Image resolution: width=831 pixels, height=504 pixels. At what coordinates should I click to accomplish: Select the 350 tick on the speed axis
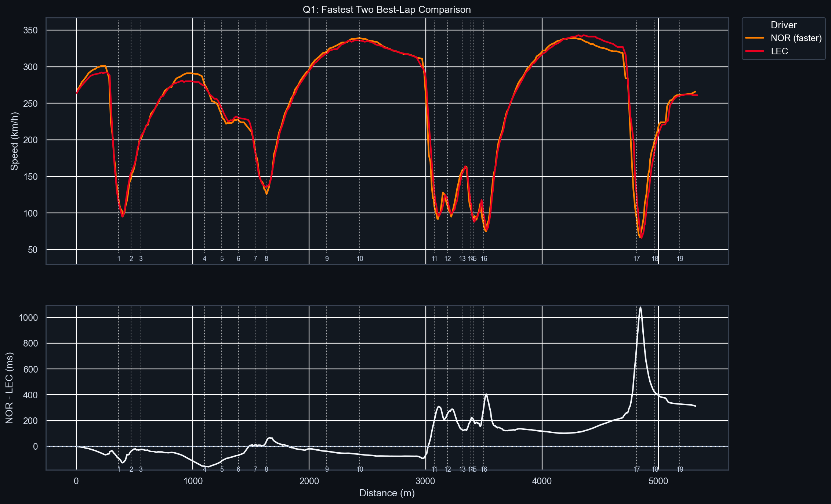coord(30,30)
